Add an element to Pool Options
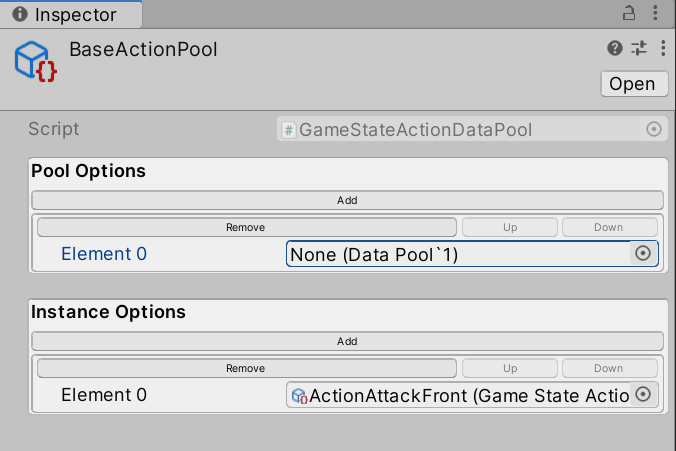The width and height of the screenshot is (676, 451). (x=347, y=200)
